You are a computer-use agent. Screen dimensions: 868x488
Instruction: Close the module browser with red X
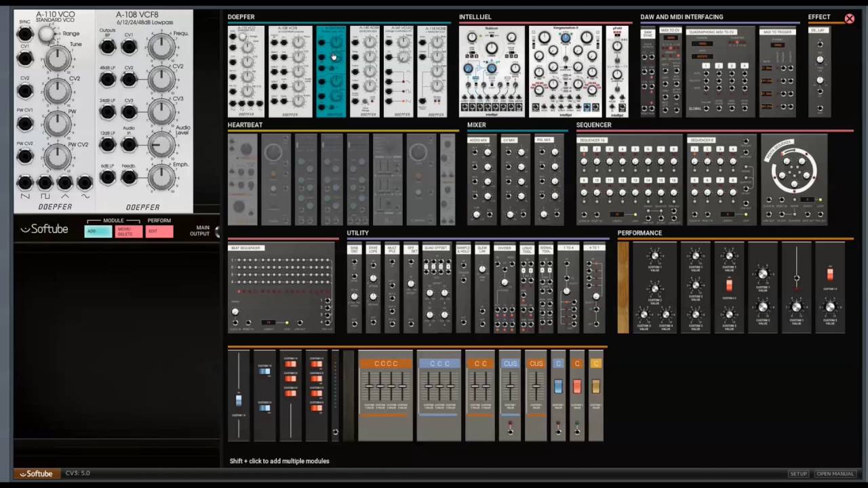pyautogui.click(x=849, y=18)
